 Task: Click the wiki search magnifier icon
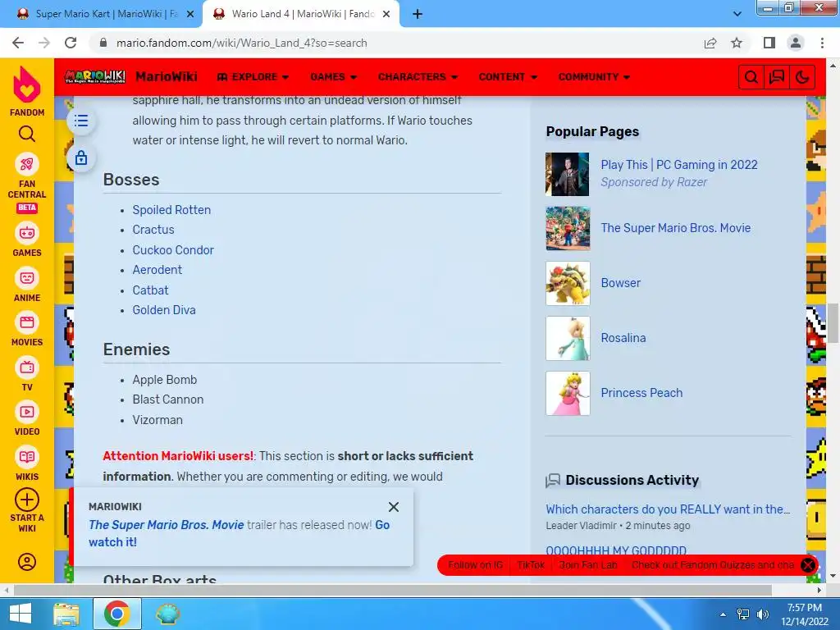pos(751,77)
